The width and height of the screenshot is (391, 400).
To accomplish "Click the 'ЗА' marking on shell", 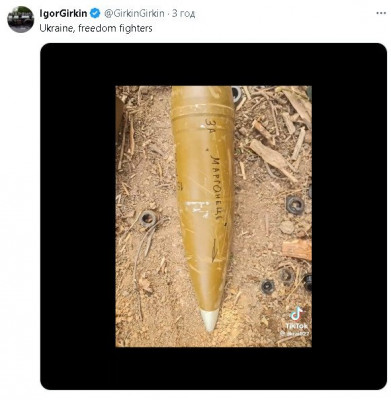I will point(211,127).
